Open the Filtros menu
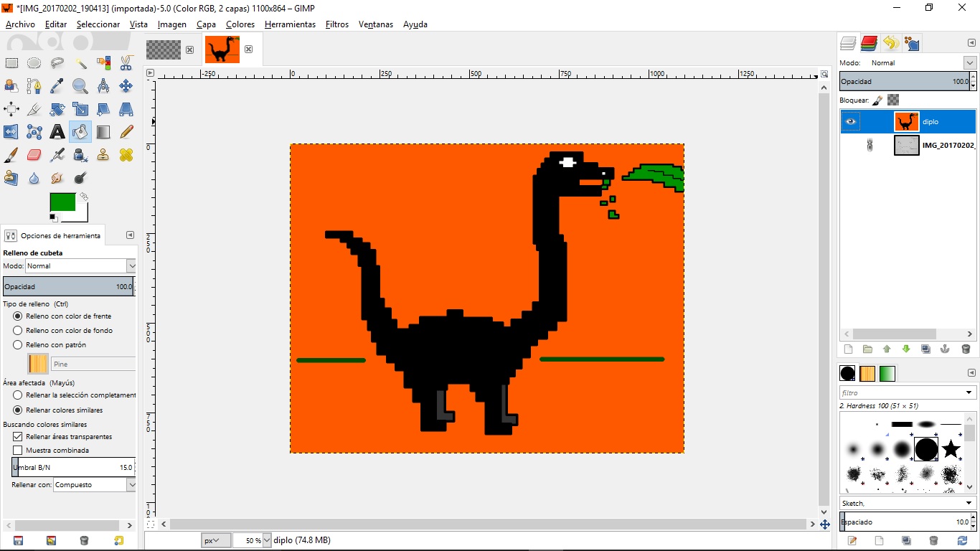The width and height of the screenshot is (980, 551). click(x=337, y=24)
